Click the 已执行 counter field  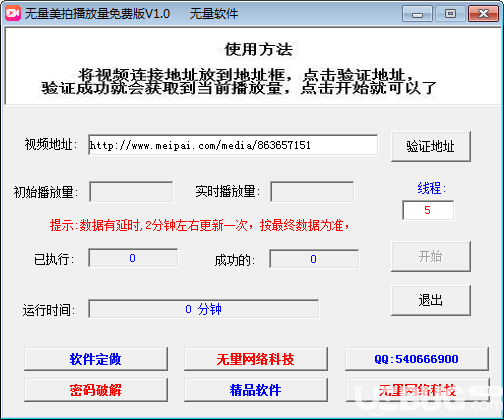[133, 258]
